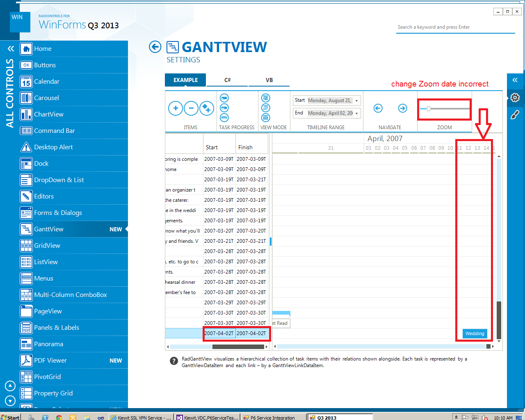This screenshot has width=525, height=420.
Task: Open the Desktop Alert warning icon
Action: (26, 147)
